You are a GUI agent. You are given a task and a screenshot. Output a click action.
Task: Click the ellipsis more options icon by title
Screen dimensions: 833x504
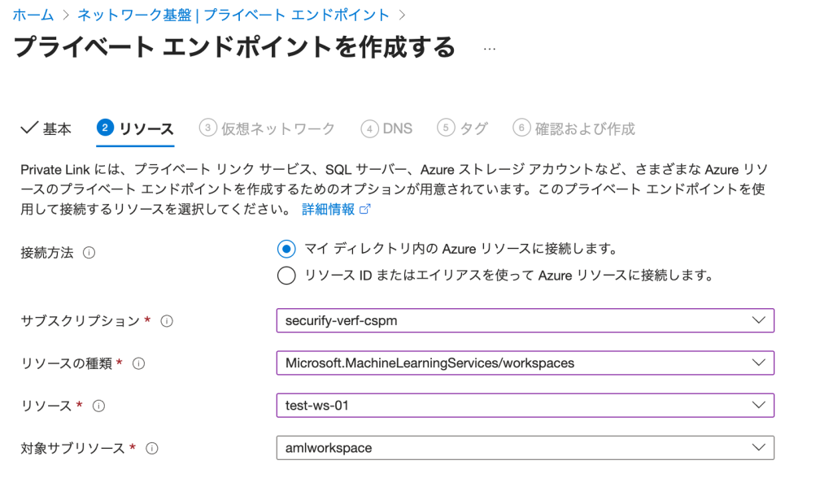coord(489,48)
